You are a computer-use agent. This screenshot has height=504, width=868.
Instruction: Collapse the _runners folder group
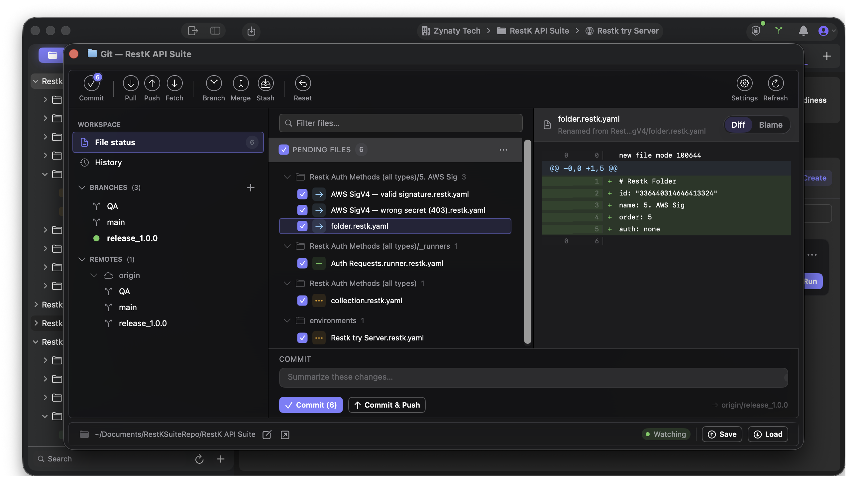287,246
